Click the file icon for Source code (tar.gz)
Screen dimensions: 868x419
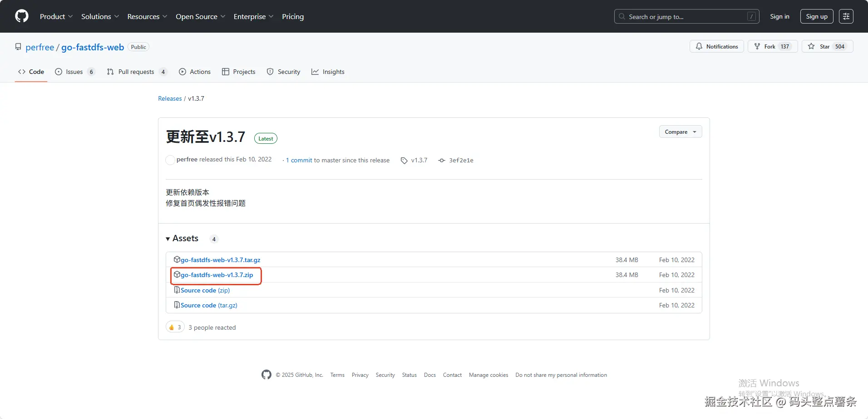point(177,305)
